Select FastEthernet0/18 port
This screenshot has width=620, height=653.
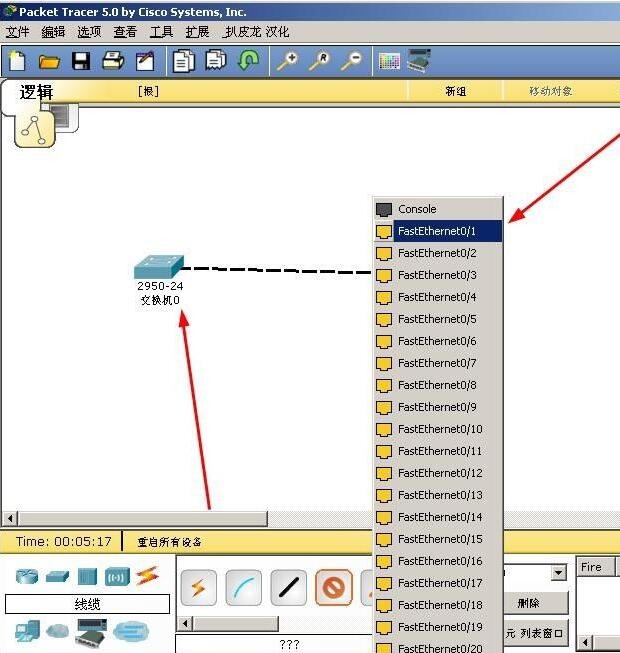pos(438,605)
